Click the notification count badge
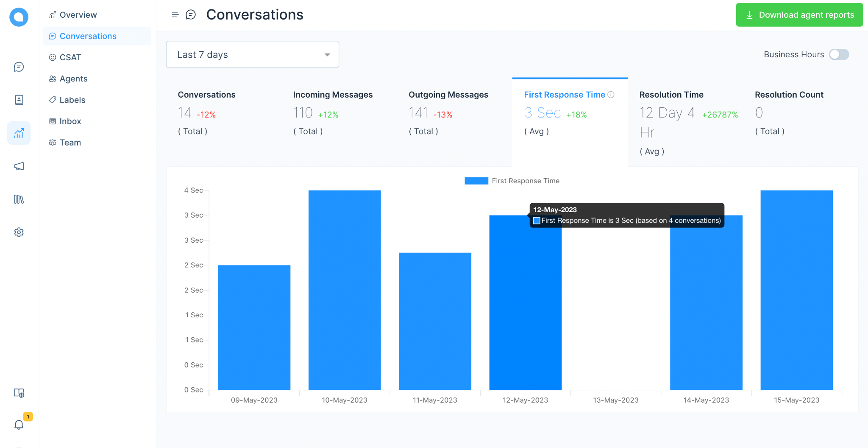Image resolution: width=868 pixels, height=448 pixels. pos(28,417)
